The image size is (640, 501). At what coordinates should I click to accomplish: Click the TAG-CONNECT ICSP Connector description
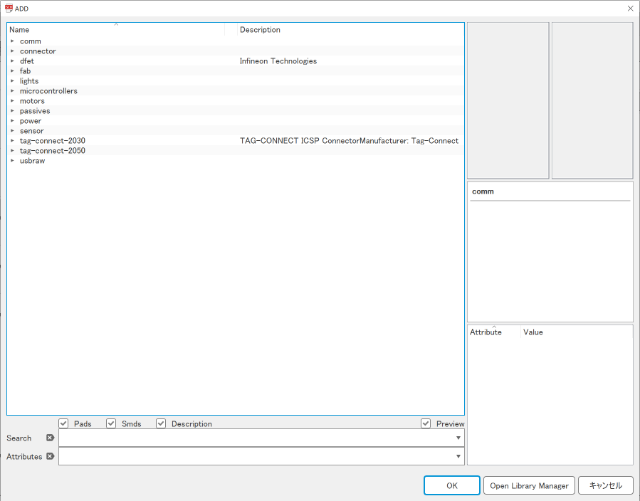(349, 140)
